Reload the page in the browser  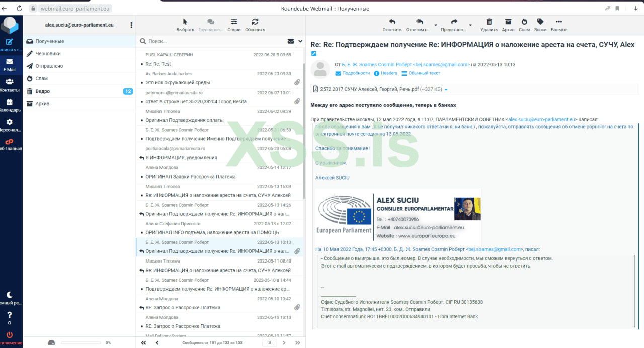[x=19, y=8]
